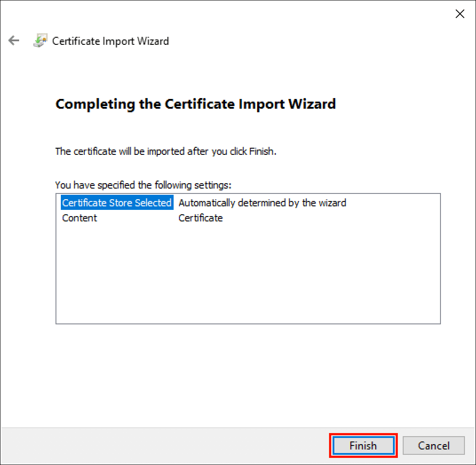The image size is (476, 465).
Task: Select the Content row in the settings list
Action: point(79,218)
